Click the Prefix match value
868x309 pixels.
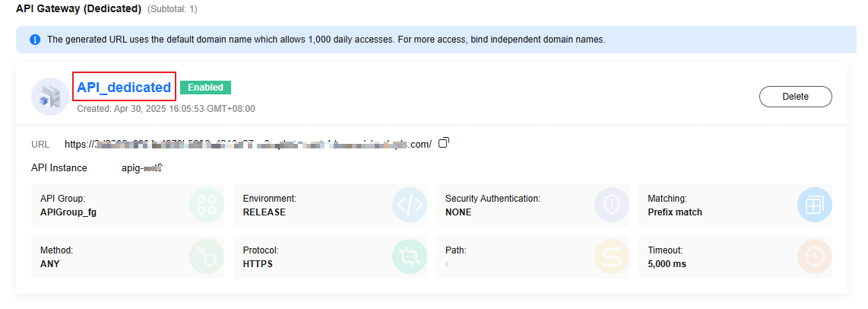pos(675,212)
